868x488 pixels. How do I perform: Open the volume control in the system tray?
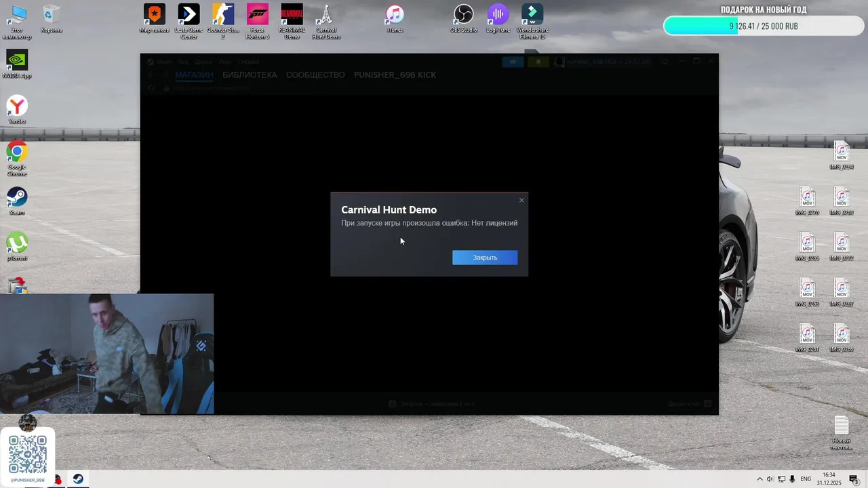click(770, 479)
